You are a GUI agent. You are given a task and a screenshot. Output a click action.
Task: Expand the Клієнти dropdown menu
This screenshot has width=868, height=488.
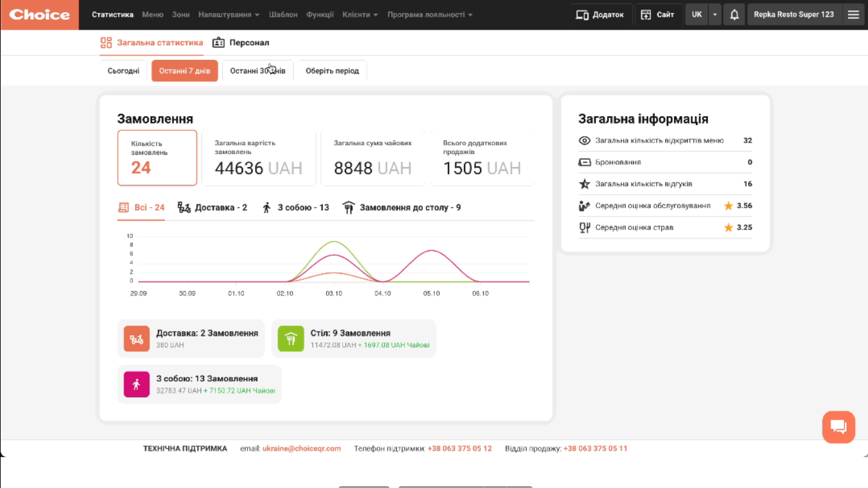click(x=360, y=15)
